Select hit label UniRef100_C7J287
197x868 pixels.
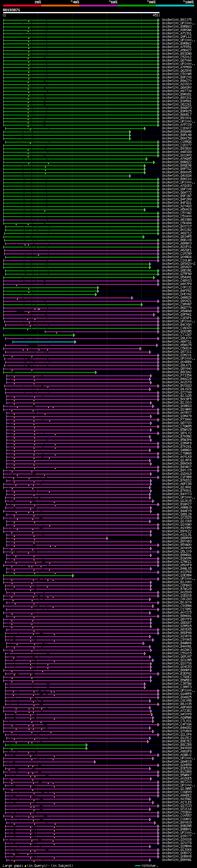pyautogui.click(x=177, y=335)
